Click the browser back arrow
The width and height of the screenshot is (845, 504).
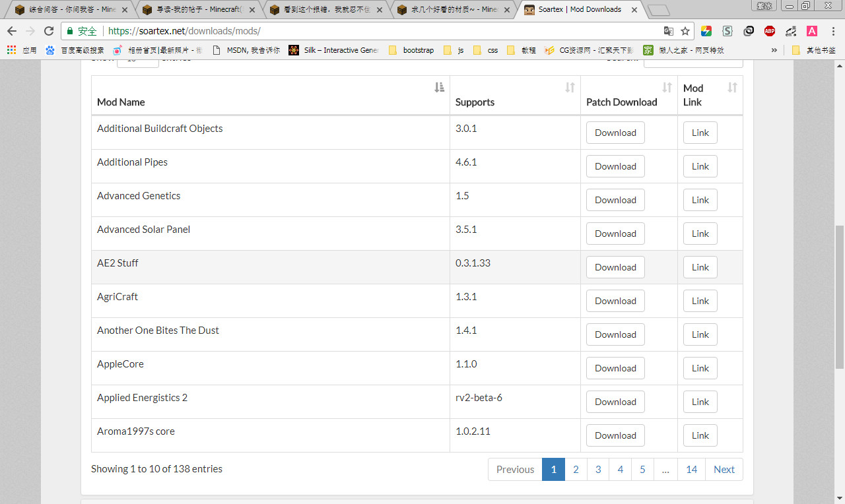click(x=12, y=31)
